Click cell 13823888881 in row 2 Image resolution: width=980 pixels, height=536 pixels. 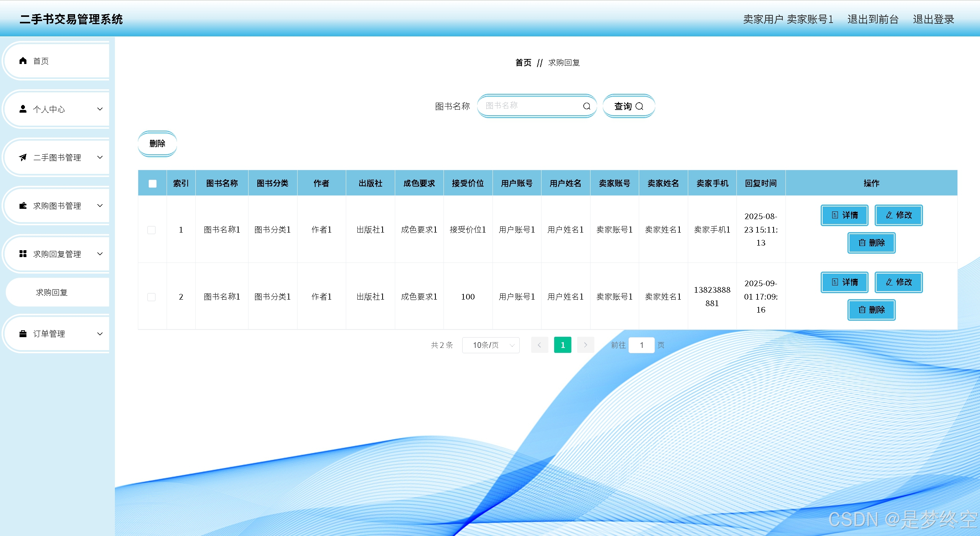(712, 297)
